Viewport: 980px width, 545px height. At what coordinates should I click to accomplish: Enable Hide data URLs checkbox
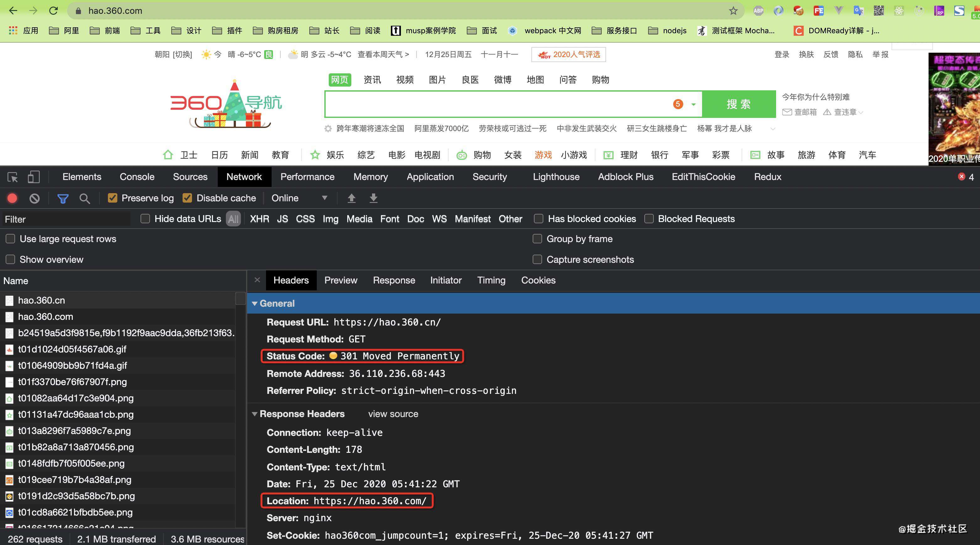[x=145, y=219]
